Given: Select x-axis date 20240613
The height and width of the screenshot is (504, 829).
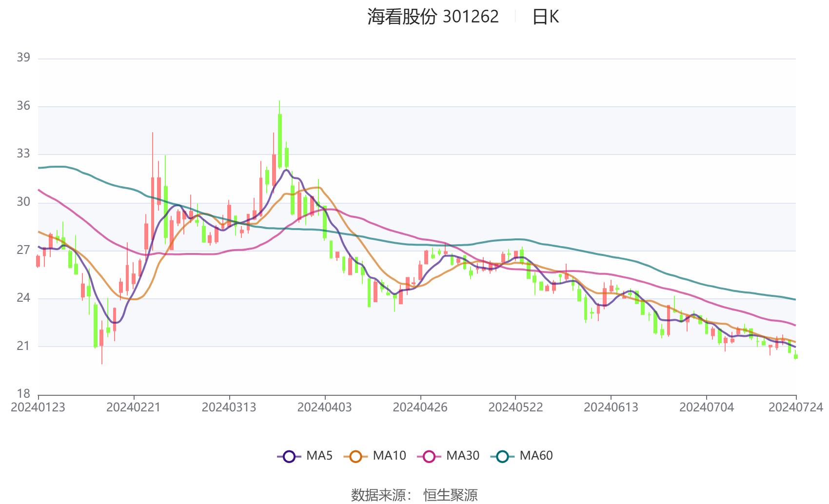Looking at the screenshot, I should 611,407.
